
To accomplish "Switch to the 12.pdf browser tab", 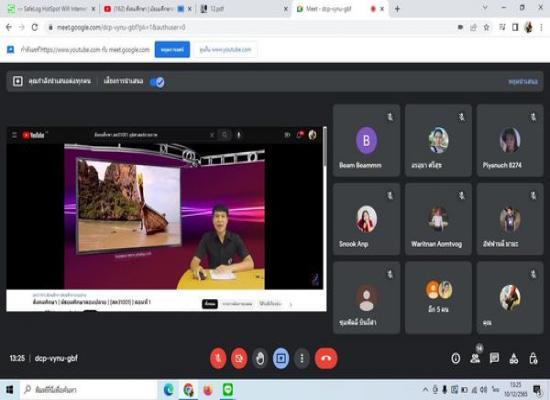I will (x=243, y=9).
